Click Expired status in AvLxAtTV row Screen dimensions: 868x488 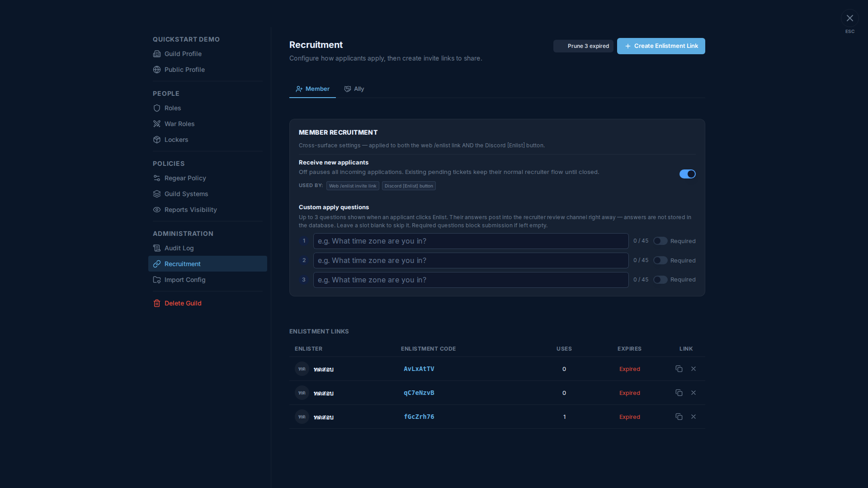click(x=629, y=369)
